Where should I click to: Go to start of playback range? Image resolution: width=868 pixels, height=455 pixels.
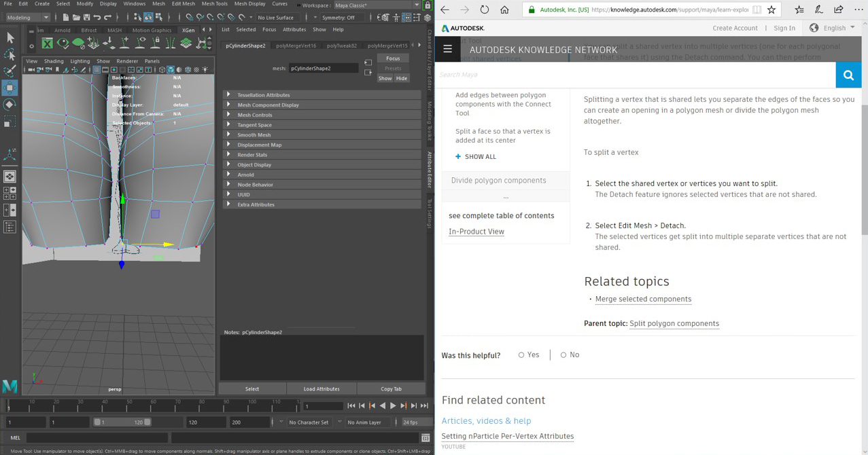click(351, 406)
